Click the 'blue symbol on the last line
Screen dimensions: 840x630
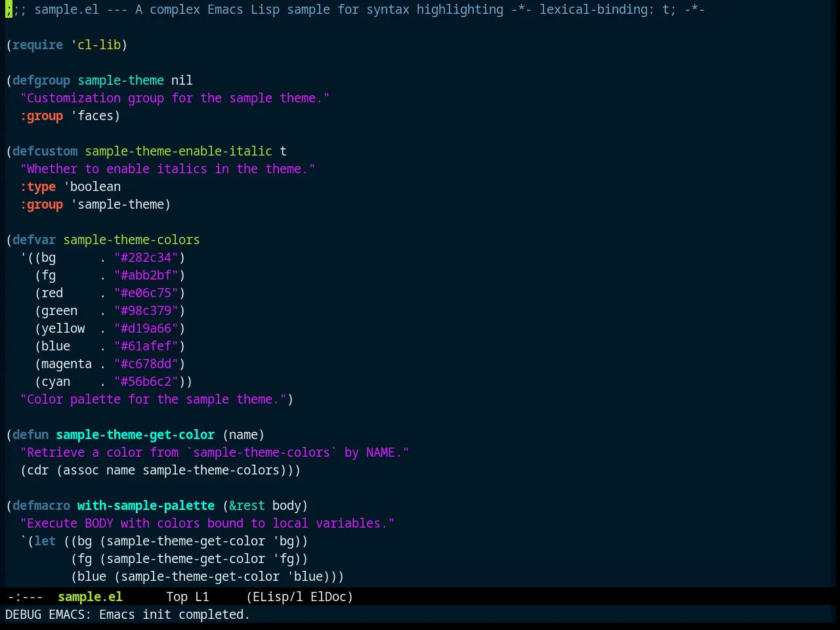pyautogui.click(x=304, y=576)
